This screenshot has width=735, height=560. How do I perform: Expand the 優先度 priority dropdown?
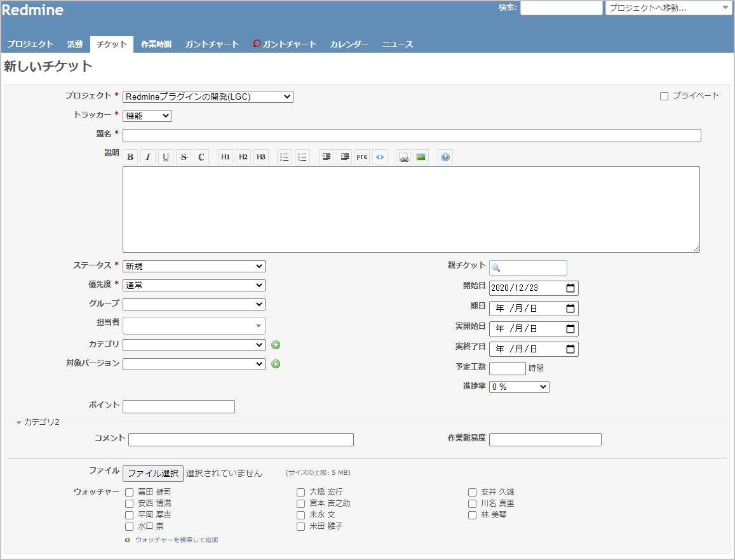194,286
